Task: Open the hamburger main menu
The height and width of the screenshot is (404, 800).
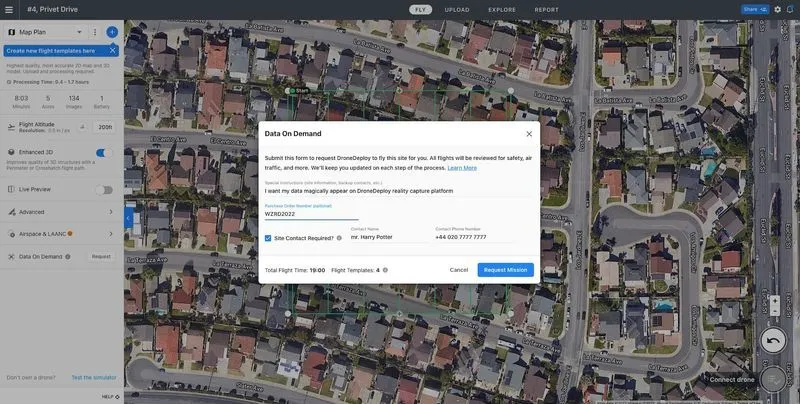Action: [9, 10]
